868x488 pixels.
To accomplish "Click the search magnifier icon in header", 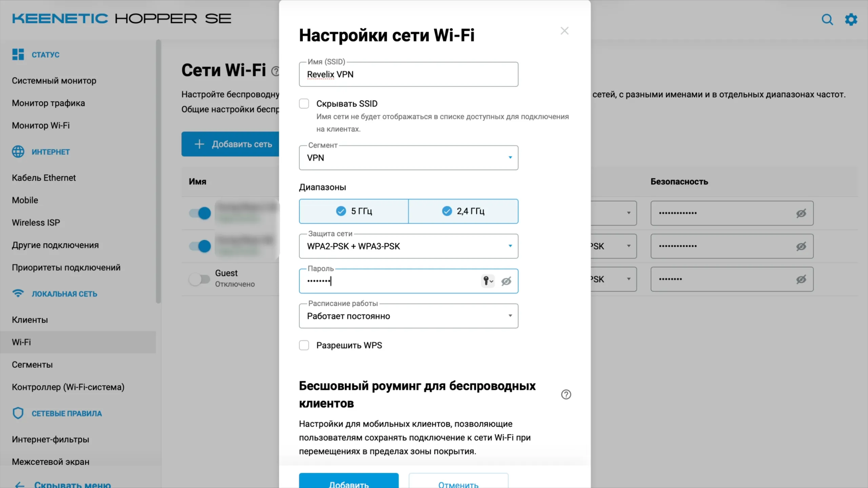I will point(827,19).
